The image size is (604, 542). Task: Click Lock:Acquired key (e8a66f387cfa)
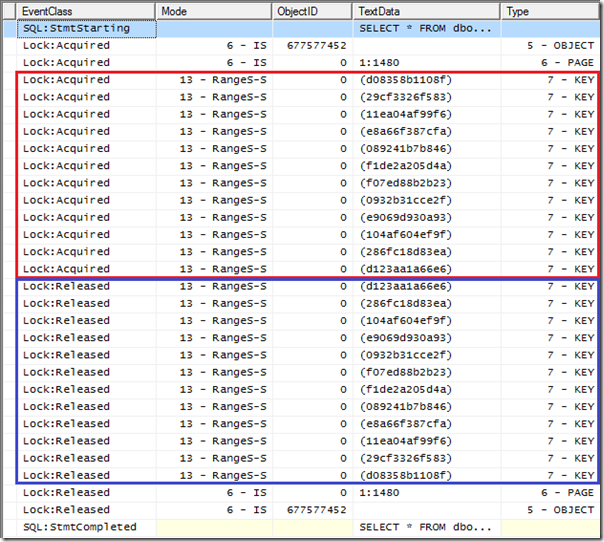(406, 131)
